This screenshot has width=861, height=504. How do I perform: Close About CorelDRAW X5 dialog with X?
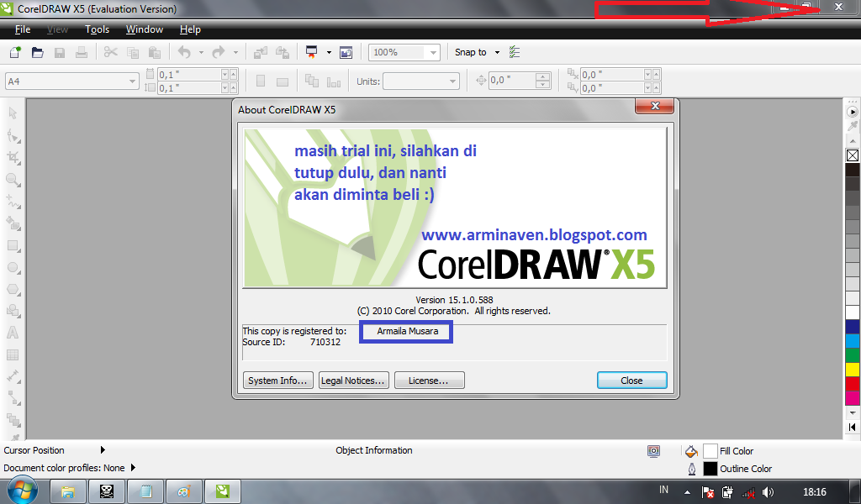[654, 106]
